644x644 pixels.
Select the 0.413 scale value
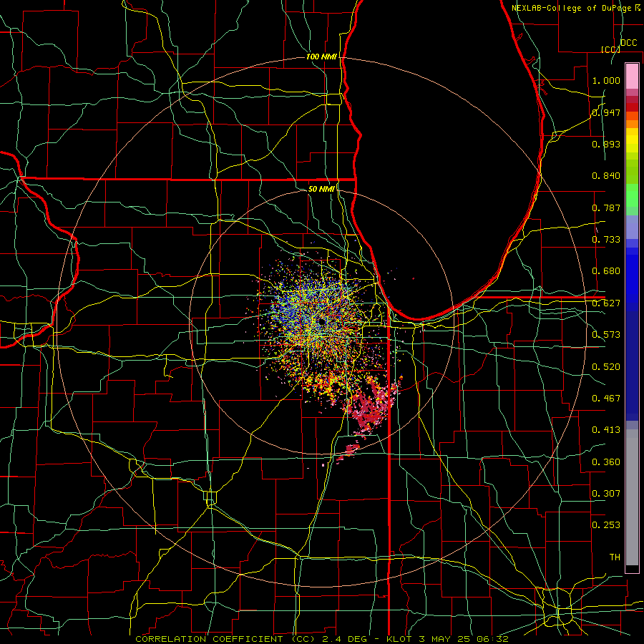click(x=606, y=430)
